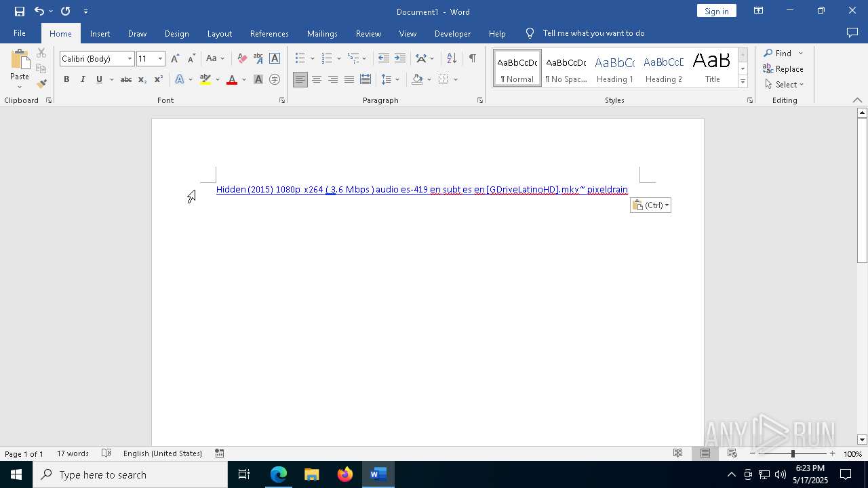Click the Character Border icon
868x488 pixels.
(x=275, y=59)
